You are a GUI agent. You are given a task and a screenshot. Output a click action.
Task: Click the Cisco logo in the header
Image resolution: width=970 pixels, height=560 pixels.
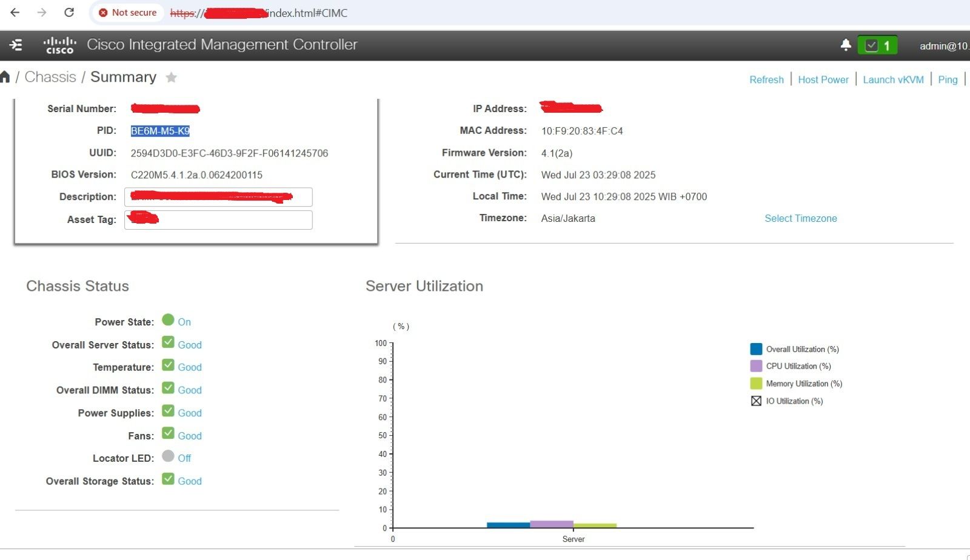pos(59,44)
